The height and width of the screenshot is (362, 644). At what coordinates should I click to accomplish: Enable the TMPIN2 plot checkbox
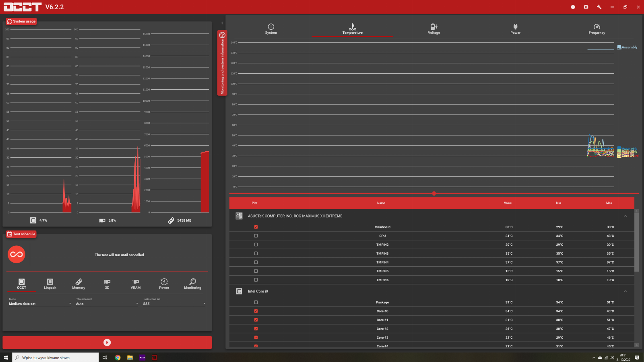pyautogui.click(x=256, y=245)
